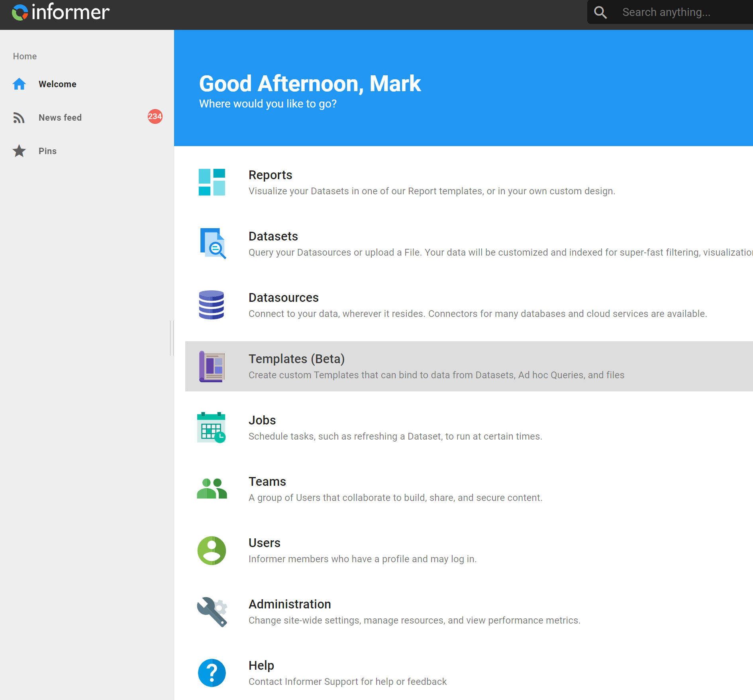753x700 pixels.
Task: Click the Home section label
Action: [25, 56]
